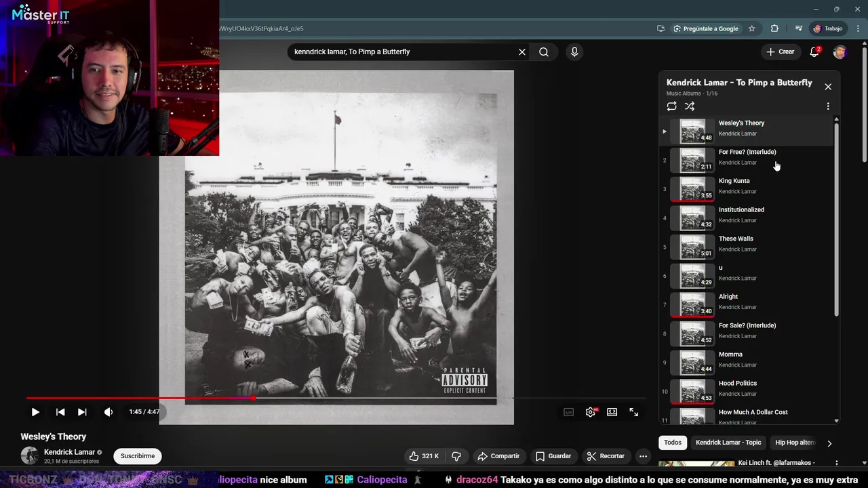This screenshot has width=868, height=488.
Task: Open the Trabajo Chrome profile
Action: (x=828, y=28)
